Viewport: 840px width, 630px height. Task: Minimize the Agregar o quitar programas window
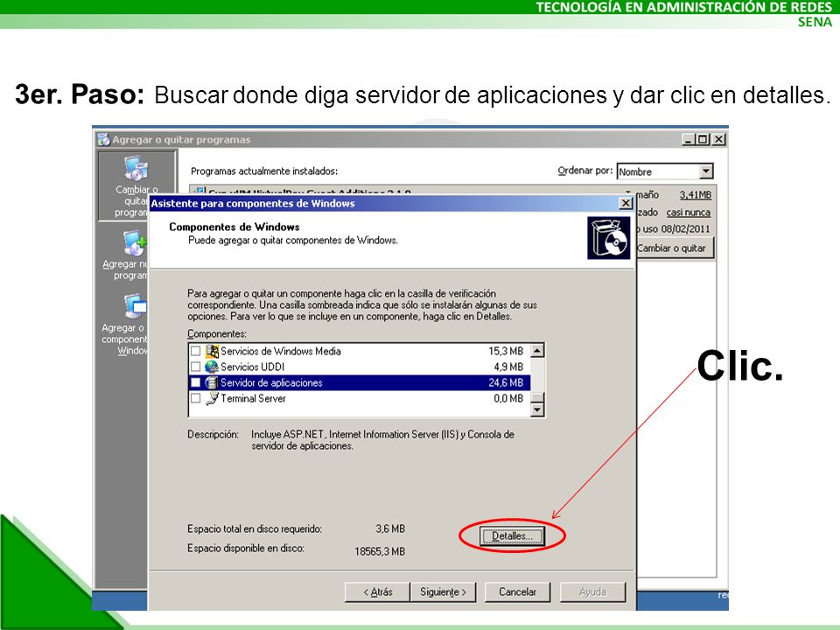[689, 140]
